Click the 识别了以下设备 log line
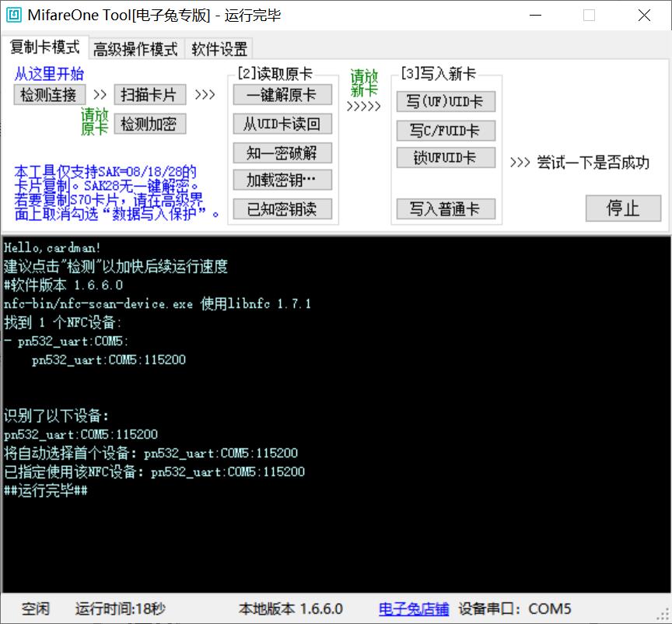Viewport: 672px width, 624px height. (56, 415)
